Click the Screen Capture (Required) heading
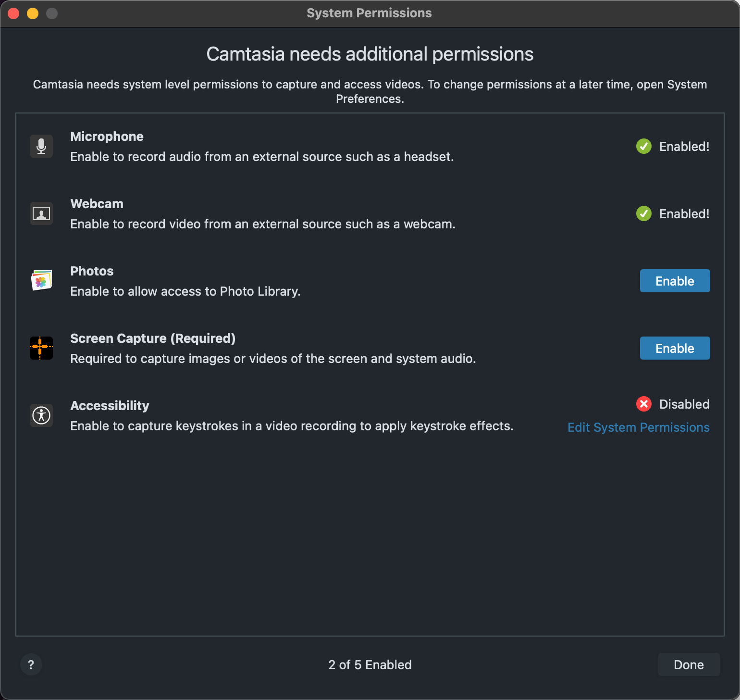Viewport: 740px width, 700px height. pos(153,338)
